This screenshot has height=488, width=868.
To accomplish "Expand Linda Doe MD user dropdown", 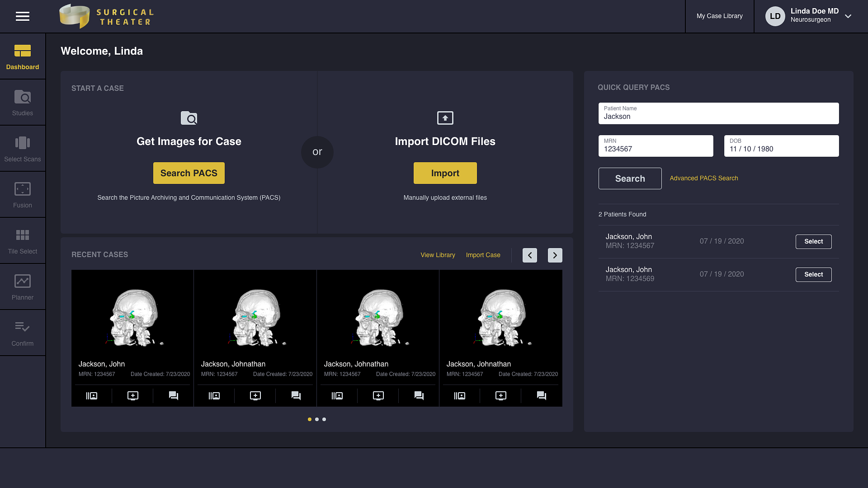I will pos(848,16).
